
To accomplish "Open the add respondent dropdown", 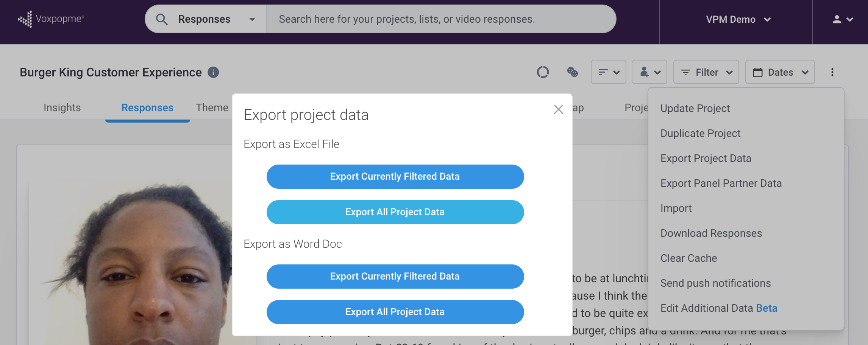I will click(649, 72).
